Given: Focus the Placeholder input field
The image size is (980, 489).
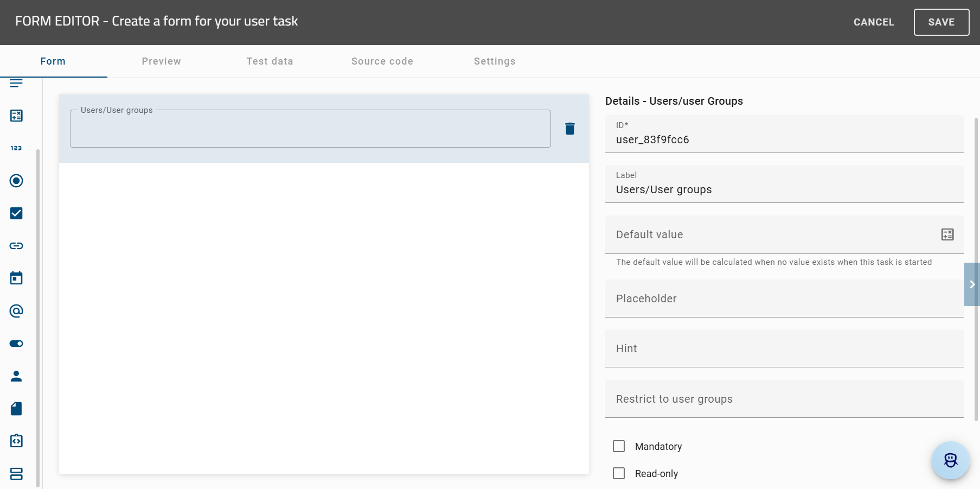Looking at the screenshot, I should click(784, 299).
